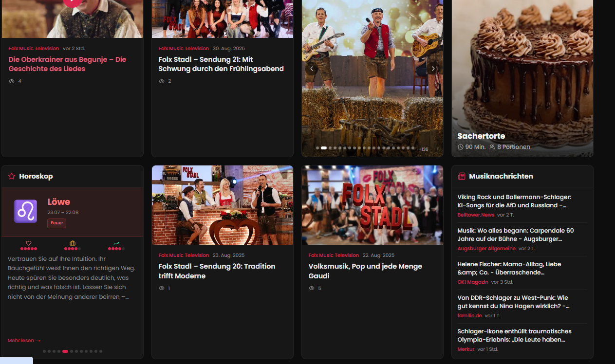The width and height of the screenshot is (615, 364).
Task: Open the Viking Rock und Ballermann-Schlager headline
Action: 514,201
